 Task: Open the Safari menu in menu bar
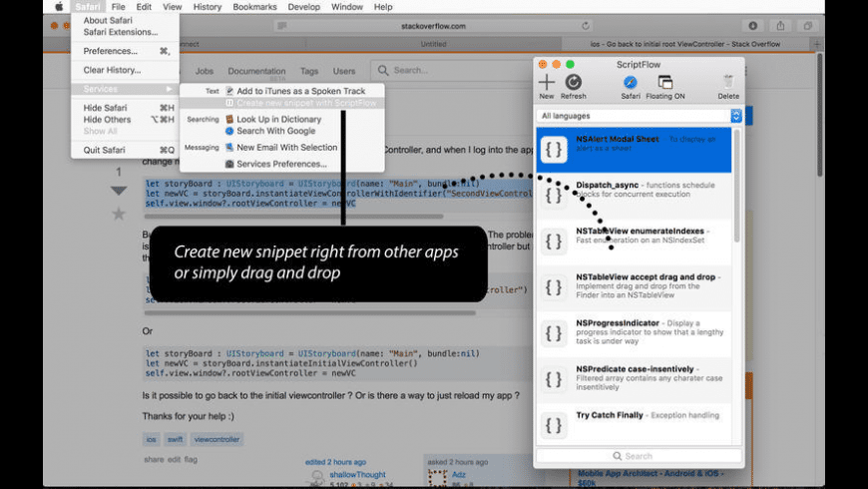tap(88, 7)
